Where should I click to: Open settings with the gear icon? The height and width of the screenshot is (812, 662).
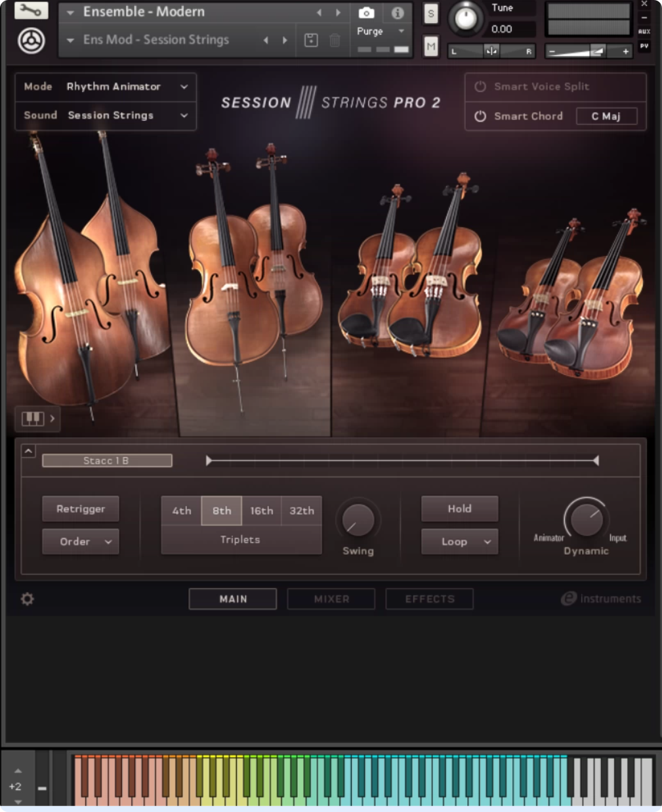coord(28,599)
